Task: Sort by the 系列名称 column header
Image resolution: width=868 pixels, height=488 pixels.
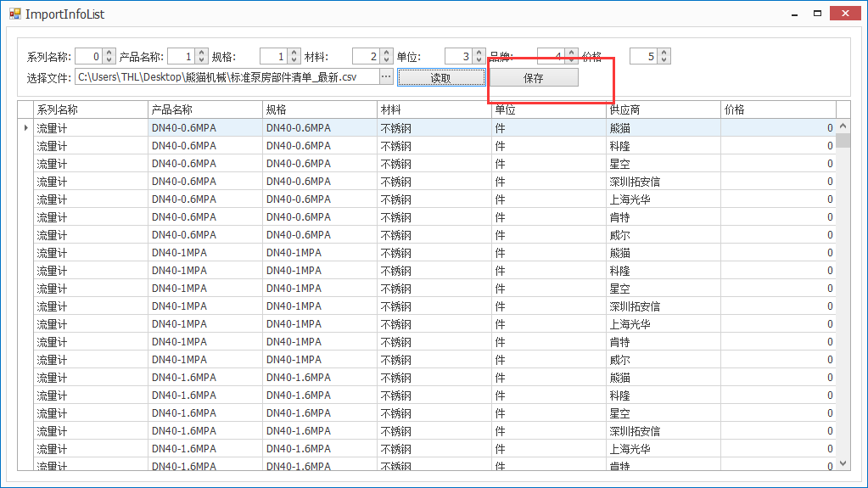Action: click(91, 109)
